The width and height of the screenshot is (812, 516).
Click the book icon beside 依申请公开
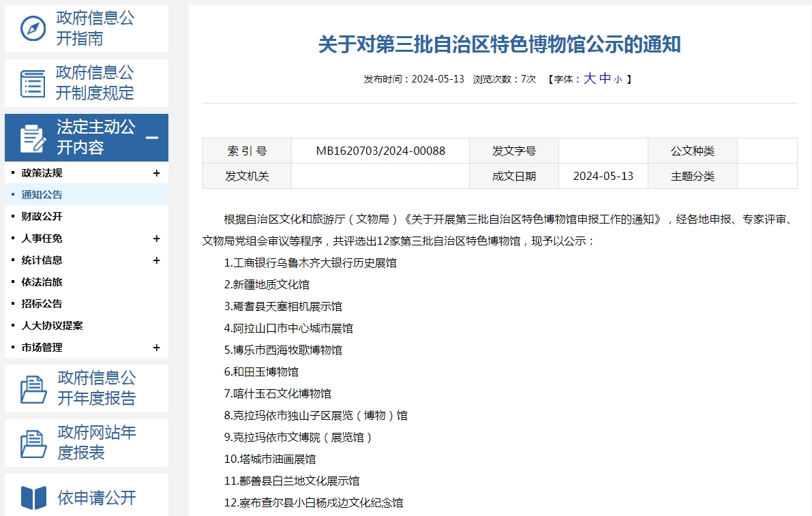click(33, 498)
